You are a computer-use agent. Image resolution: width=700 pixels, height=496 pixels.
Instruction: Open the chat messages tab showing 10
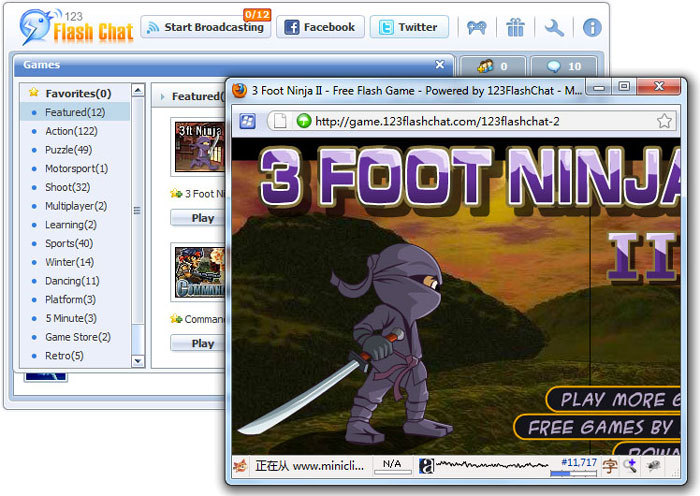(x=564, y=67)
